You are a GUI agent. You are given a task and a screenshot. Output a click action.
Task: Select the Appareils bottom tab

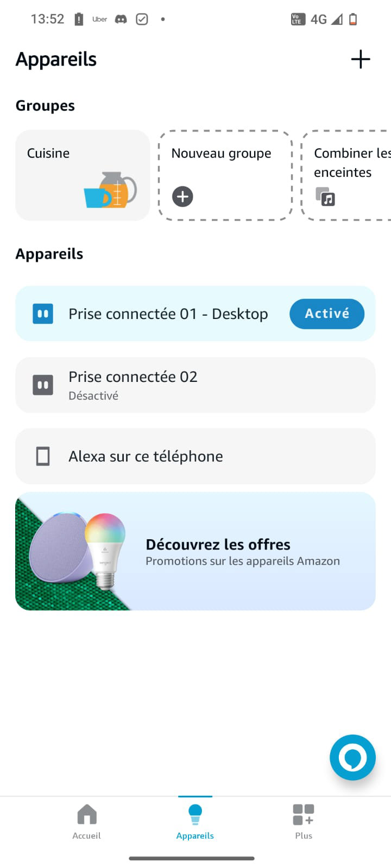[195, 822]
